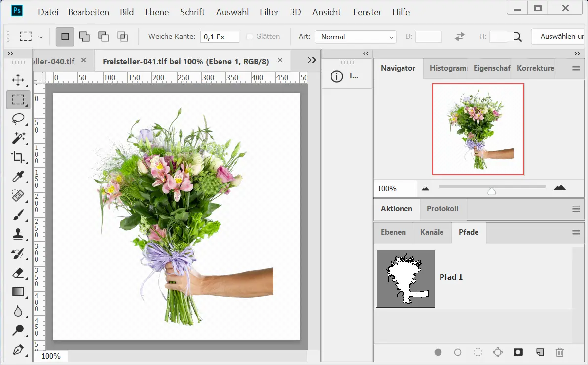Select the Move tool

click(x=18, y=80)
